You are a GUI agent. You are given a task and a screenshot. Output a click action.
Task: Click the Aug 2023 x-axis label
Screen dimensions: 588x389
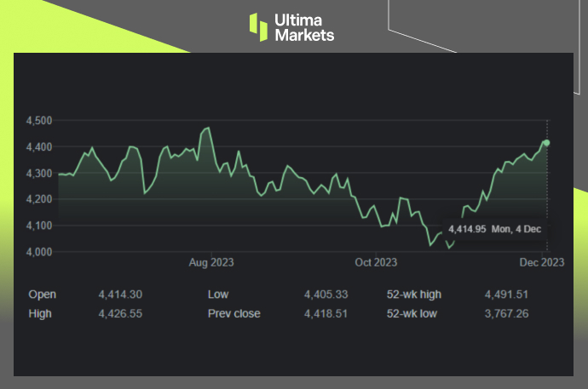[211, 263]
